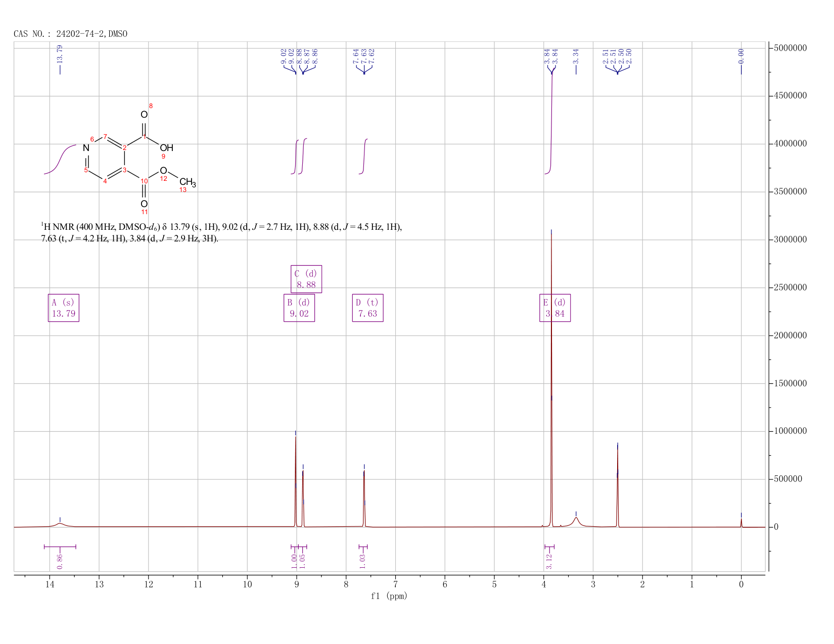Select the 1H NMR report text block

tap(221, 232)
